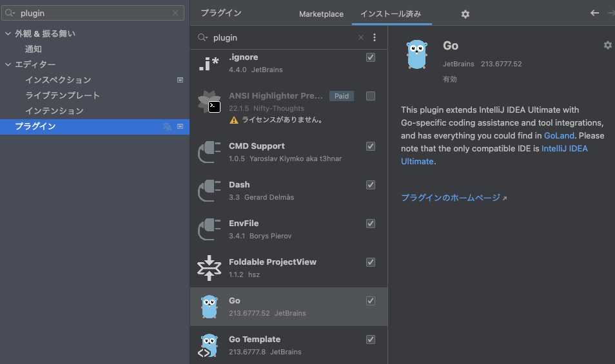
Task: Clear the plugin list search field
Action: (361, 37)
